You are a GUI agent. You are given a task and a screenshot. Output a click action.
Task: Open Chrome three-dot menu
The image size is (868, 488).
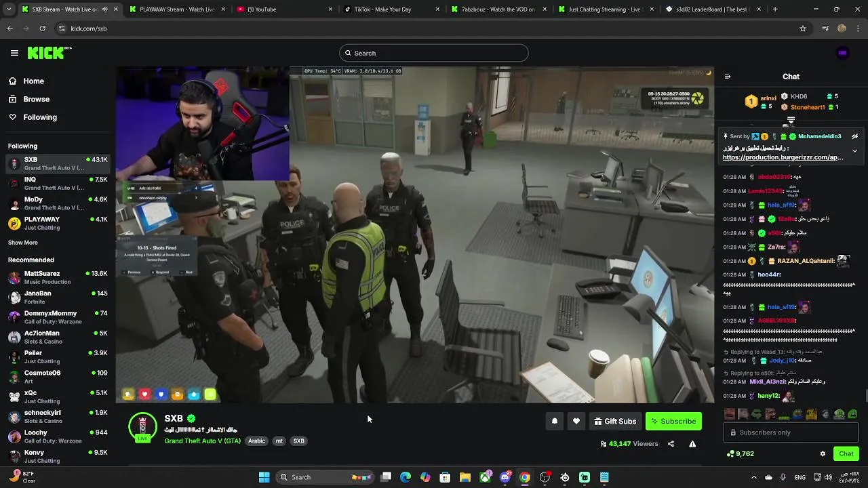coord(859,28)
